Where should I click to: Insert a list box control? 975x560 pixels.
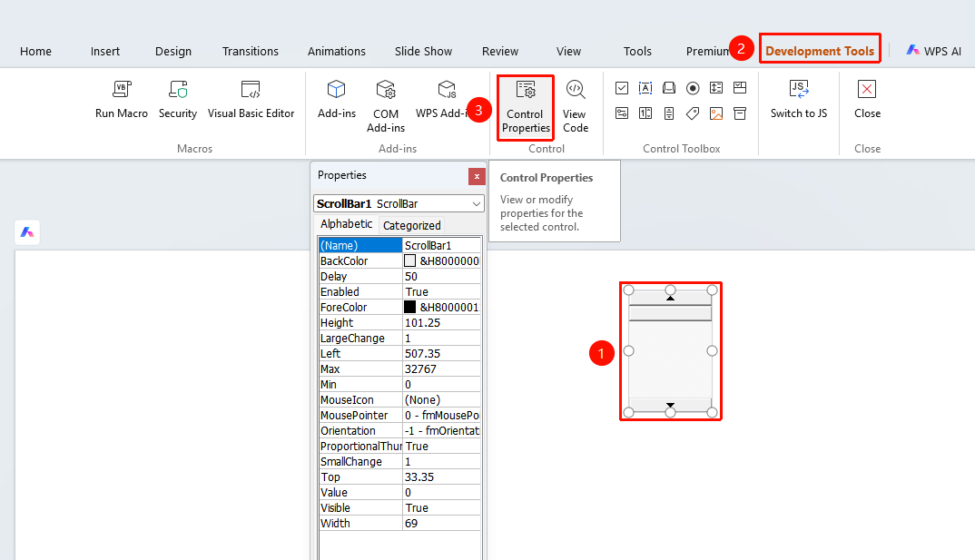click(716, 88)
